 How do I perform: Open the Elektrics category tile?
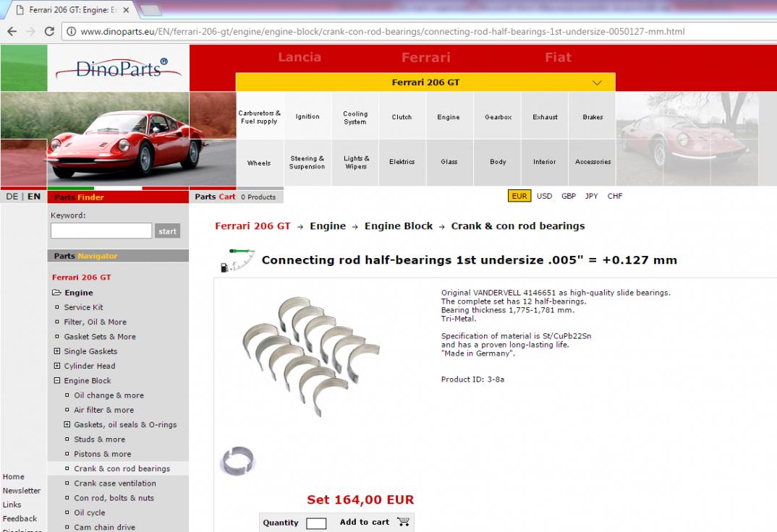pos(402,162)
